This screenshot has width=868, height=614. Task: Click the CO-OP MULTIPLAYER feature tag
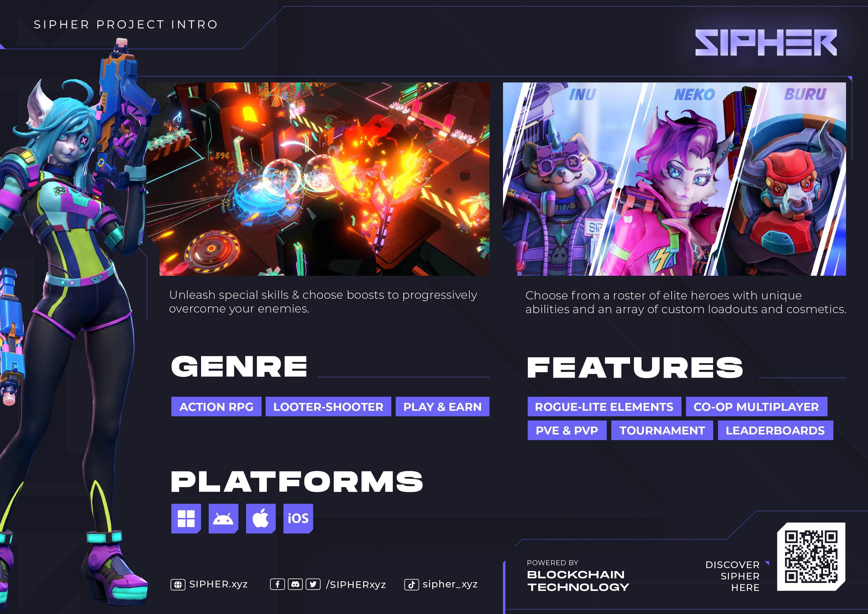756,407
